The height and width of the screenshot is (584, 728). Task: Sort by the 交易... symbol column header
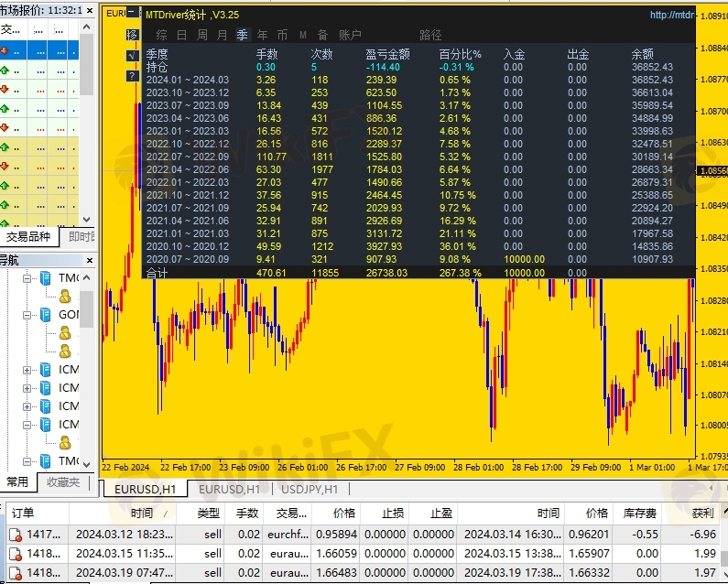point(288,513)
